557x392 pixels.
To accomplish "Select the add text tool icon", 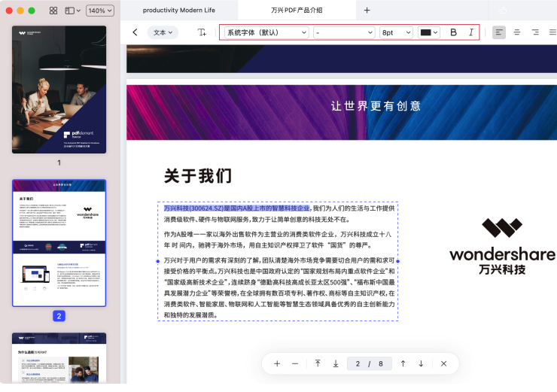I will point(202,32).
